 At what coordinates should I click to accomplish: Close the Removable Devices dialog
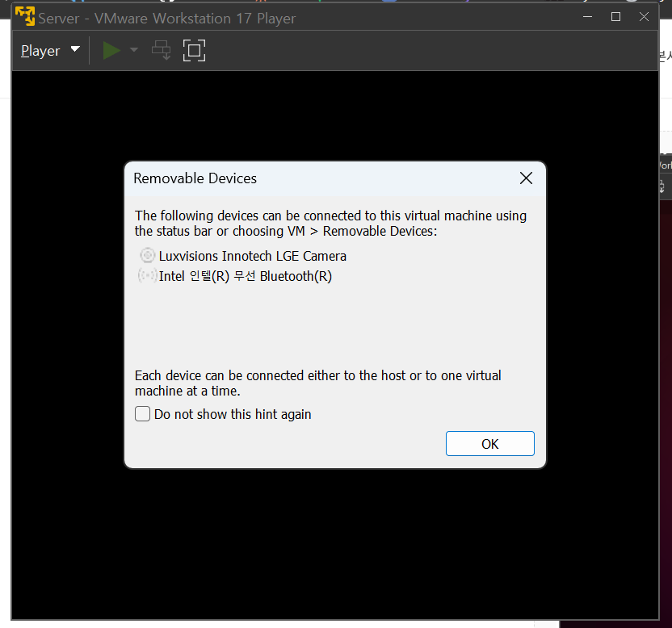526,178
